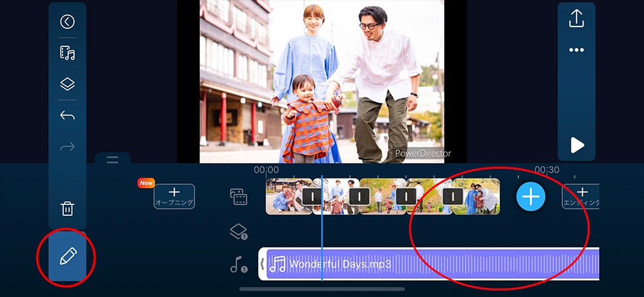Screen dimensions: 644x297
Task: Select the third clip under yellow trees
Action: (383, 196)
